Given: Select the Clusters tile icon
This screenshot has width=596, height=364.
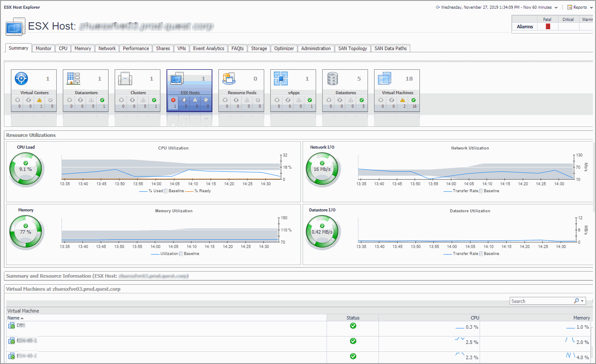Looking at the screenshot, I should (125, 78).
